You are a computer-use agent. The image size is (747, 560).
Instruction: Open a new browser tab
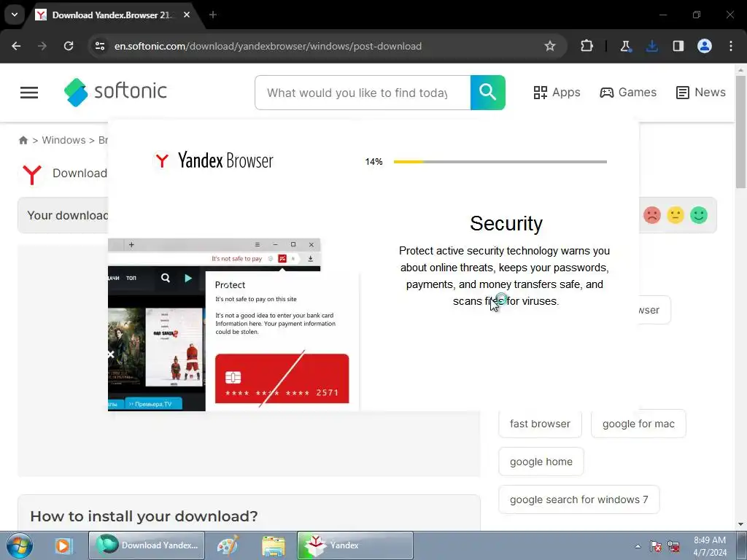213,15
